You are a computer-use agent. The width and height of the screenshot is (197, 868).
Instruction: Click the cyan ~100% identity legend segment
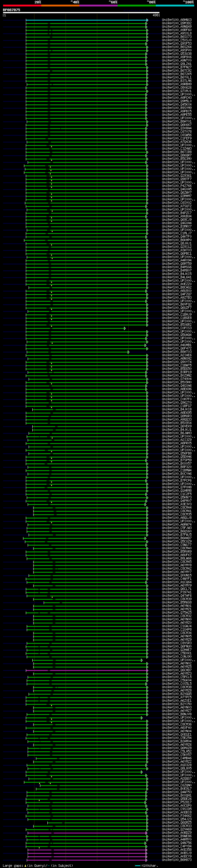175,6
